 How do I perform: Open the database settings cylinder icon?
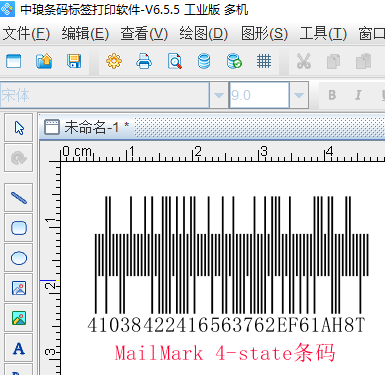[204, 61]
